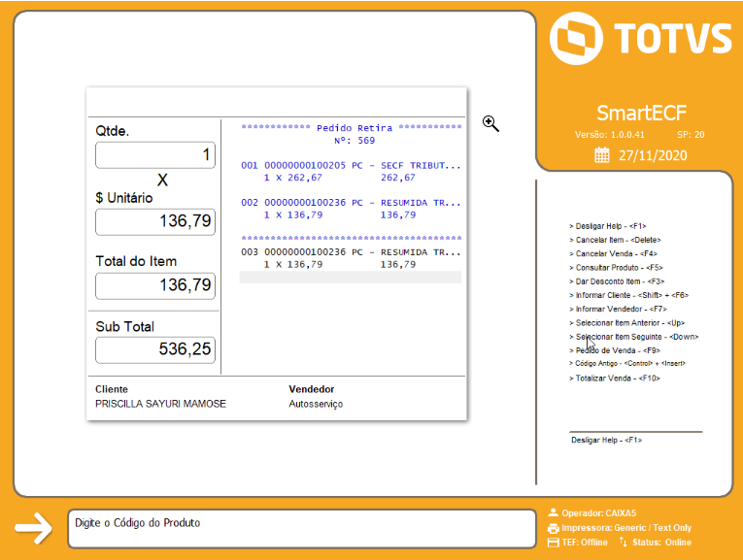Image resolution: width=743 pixels, height=560 pixels.
Task: Open Consultar Produto F5 option
Action: (616, 268)
